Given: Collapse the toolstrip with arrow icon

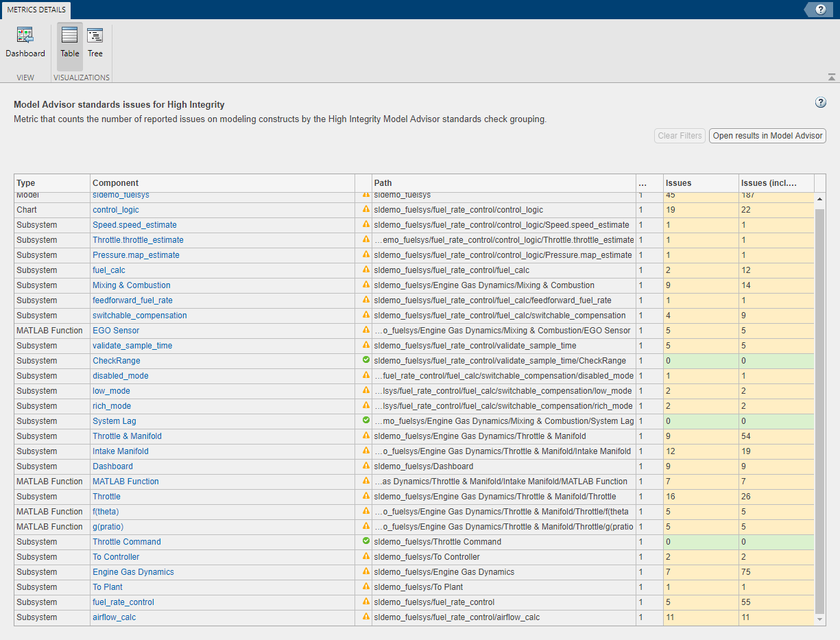Looking at the screenshot, I should [x=831, y=77].
